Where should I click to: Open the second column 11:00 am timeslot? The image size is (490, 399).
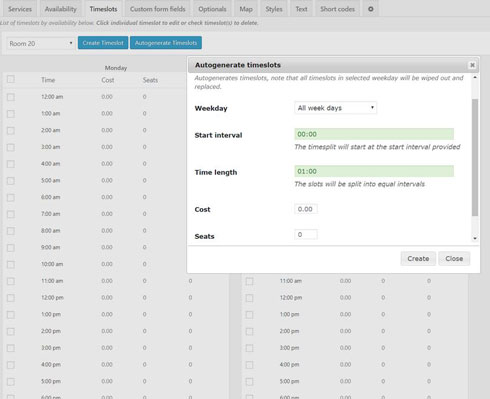[x=291, y=281]
